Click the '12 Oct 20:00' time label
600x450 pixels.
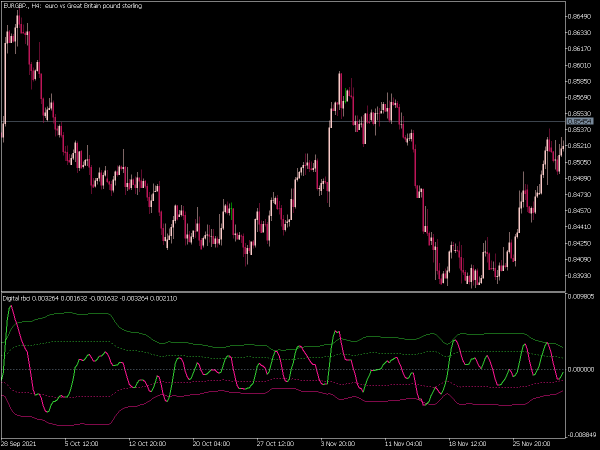click(x=147, y=444)
